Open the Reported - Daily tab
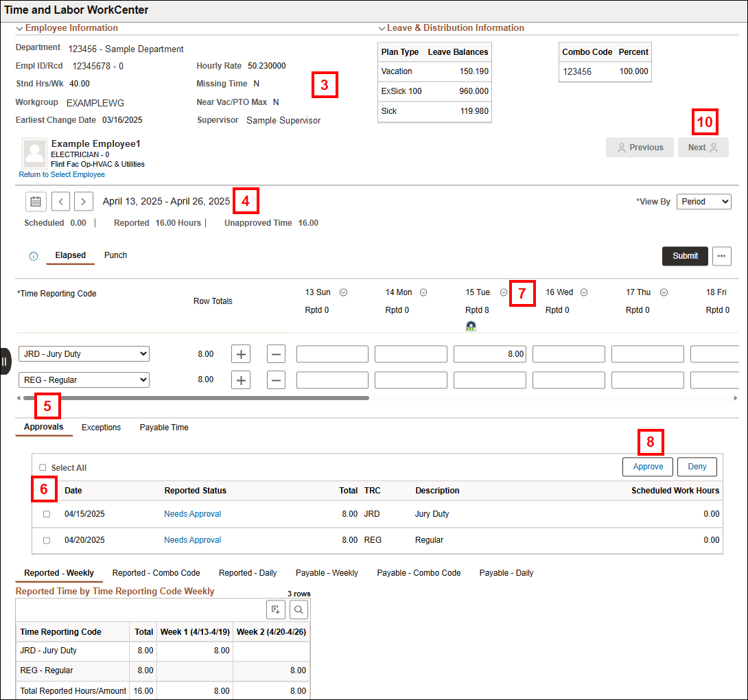The image size is (748, 700). click(248, 573)
